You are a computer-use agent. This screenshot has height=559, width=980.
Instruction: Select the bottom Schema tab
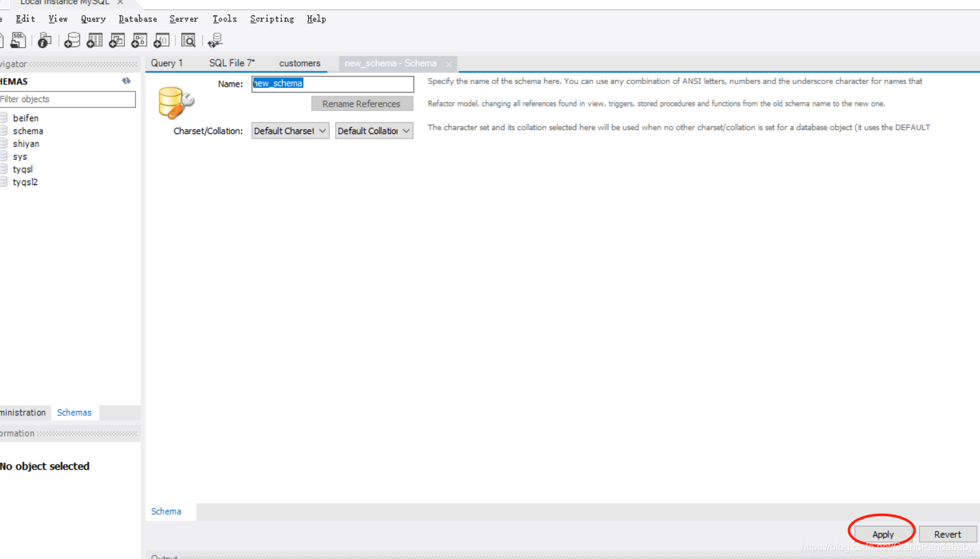point(166,511)
